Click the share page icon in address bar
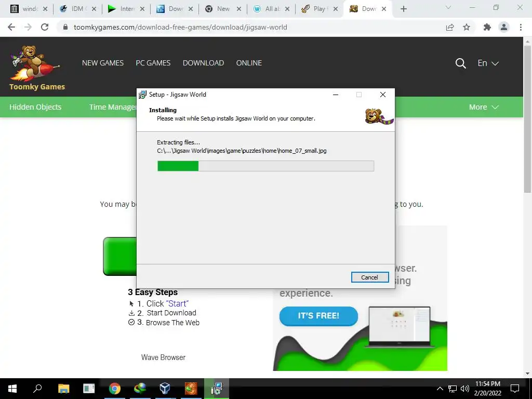Screen dimensions: 532x399 pyautogui.click(x=450, y=27)
